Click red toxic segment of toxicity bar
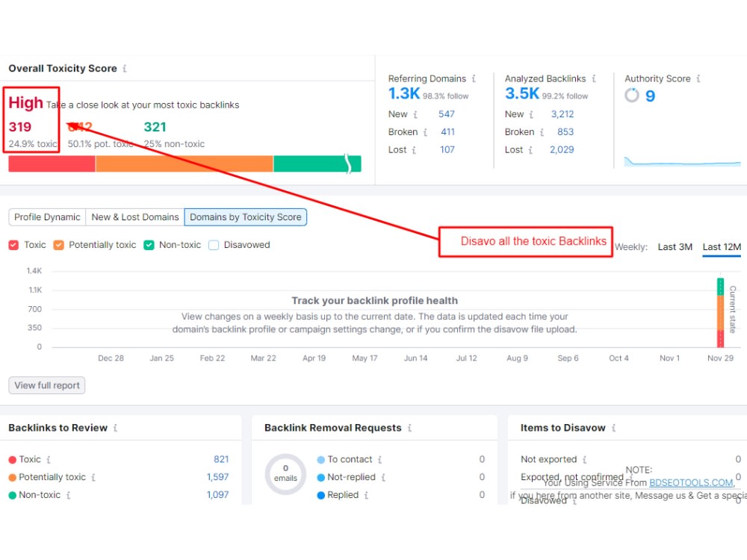 [52, 164]
